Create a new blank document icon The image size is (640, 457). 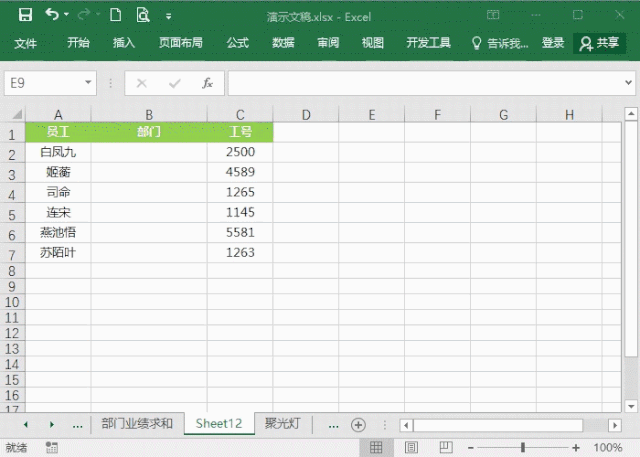(x=116, y=15)
